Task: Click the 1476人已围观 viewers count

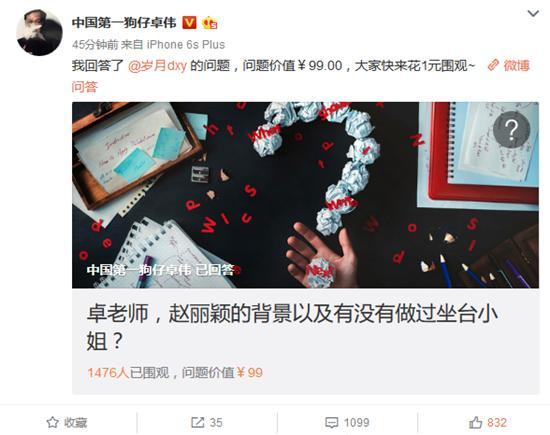Action: [128, 373]
